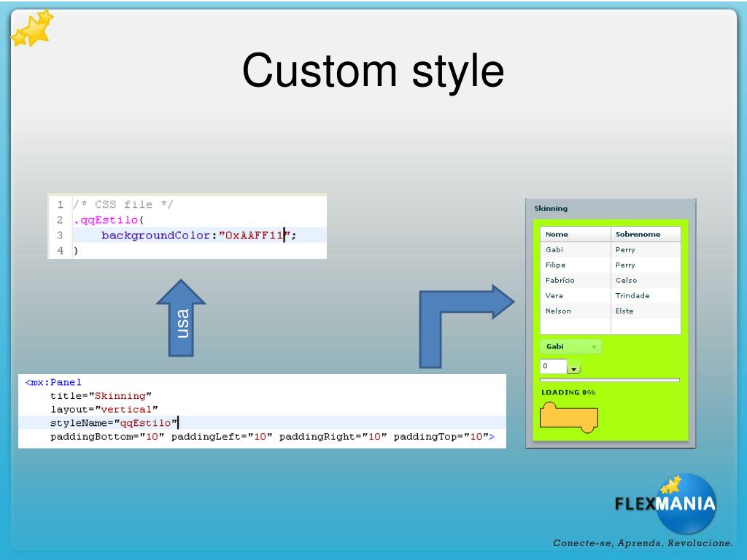Click the orange custom-shaped skinned button
Viewport: 747px width, 560px height.
tap(569, 418)
